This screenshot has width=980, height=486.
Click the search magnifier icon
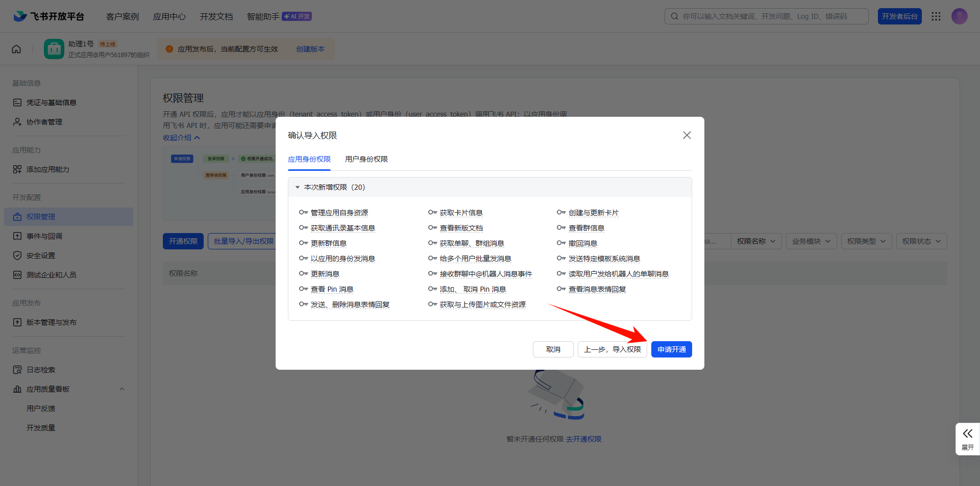tap(674, 16)
